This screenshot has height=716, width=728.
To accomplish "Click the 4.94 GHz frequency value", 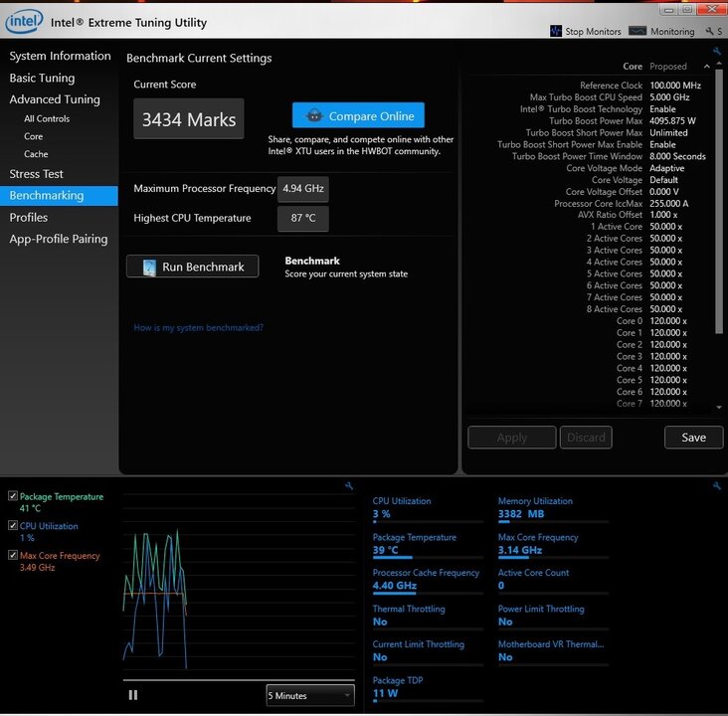I will pos(302,189).
